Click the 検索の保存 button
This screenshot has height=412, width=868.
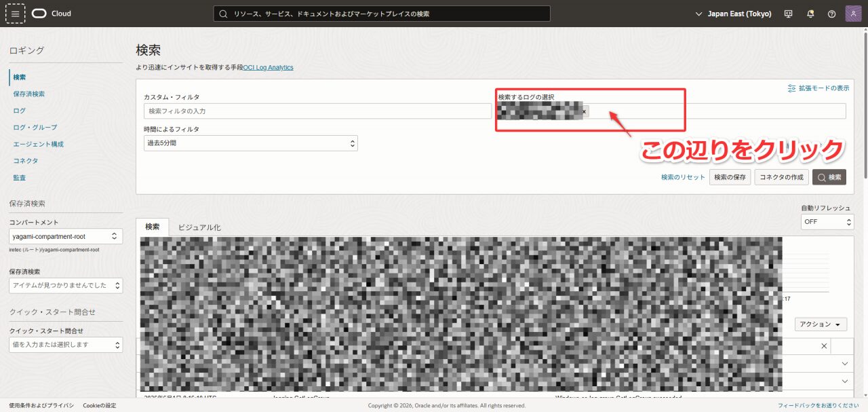coord(730,177)
